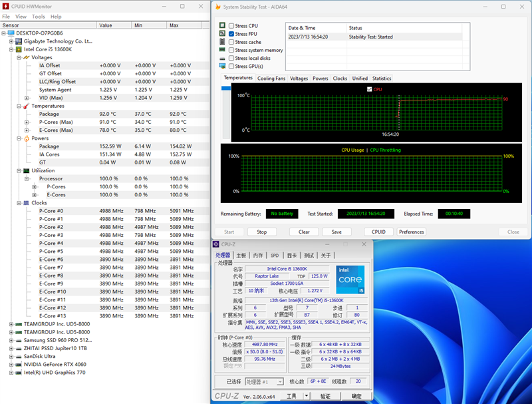Click the Stress system memory RAM icon
The image size is (532, 404).
coord(222,49)
